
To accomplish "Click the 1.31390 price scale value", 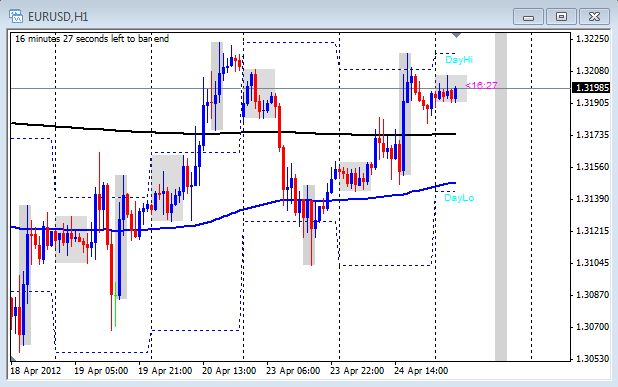I will pos(592,199).
